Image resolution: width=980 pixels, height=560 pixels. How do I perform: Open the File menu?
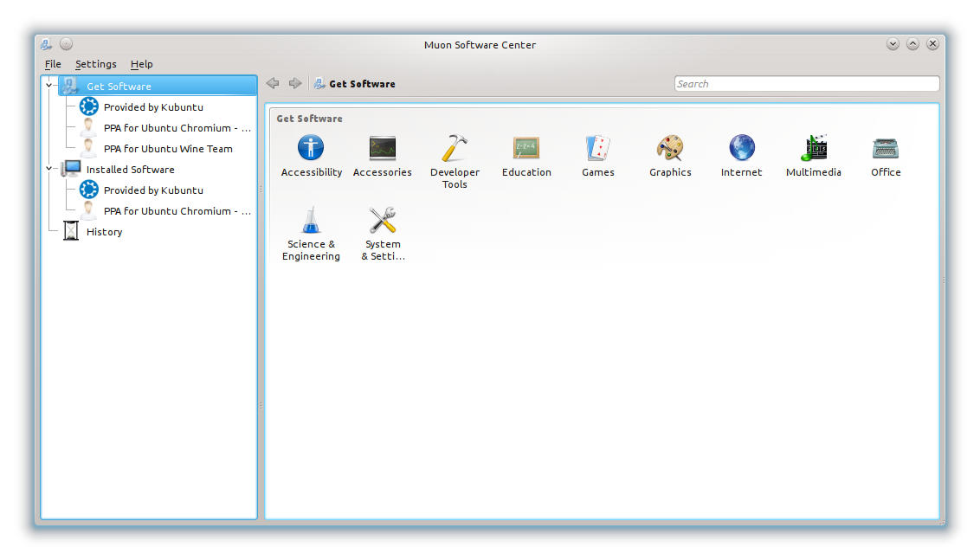point(53,64)
